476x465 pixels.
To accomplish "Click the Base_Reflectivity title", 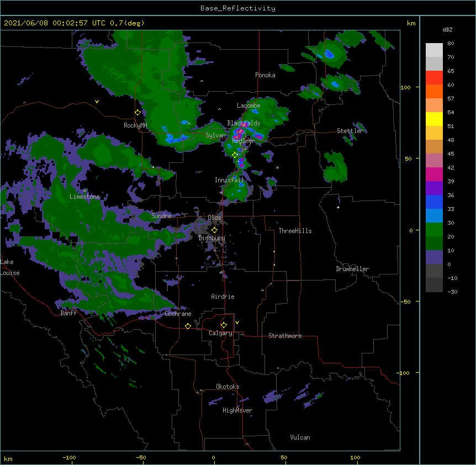I will pos(238,8).
